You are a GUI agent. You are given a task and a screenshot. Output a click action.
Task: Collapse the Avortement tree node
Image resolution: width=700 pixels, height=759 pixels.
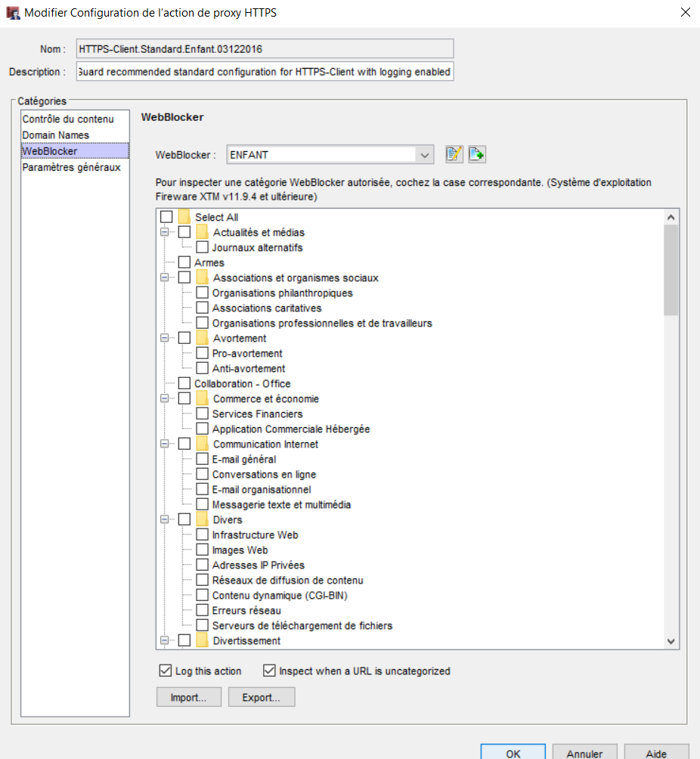click(x=165, y=338)
